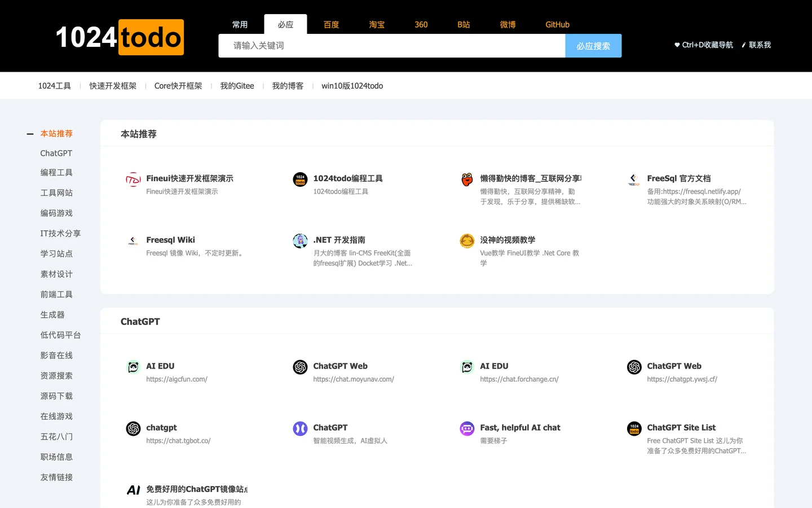812x508 pixels.
Task: Switch to the 常用 search tab
Action: coord(240,24)
